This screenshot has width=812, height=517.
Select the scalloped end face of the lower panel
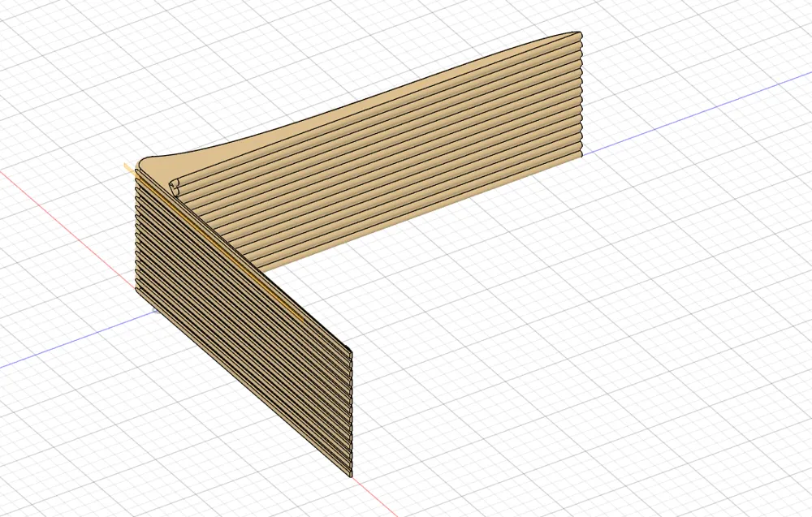click(351, 414)
